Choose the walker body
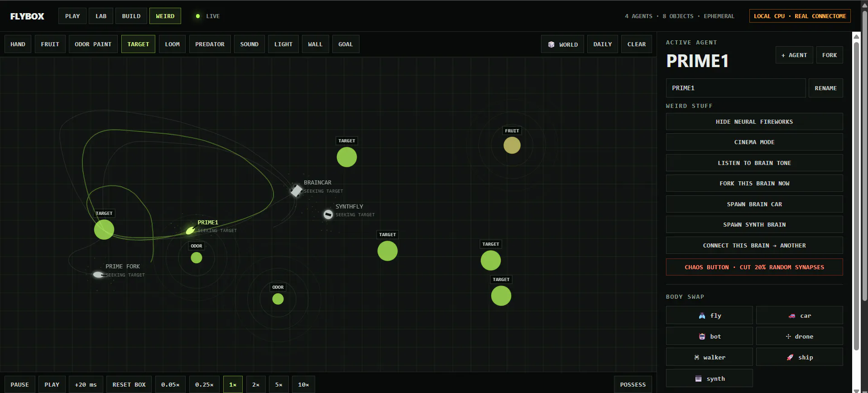868x393 pixels. [x=709, y=357]
